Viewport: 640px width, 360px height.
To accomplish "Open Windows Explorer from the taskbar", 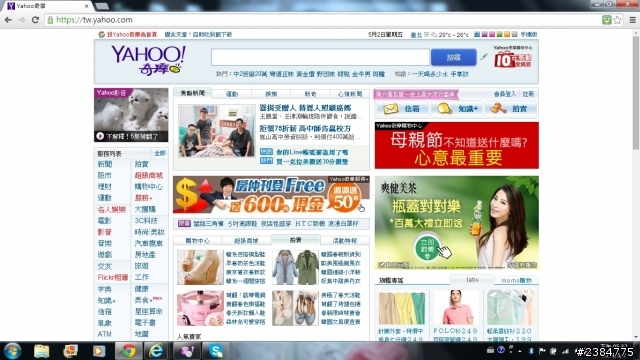I will coord(41,351).
